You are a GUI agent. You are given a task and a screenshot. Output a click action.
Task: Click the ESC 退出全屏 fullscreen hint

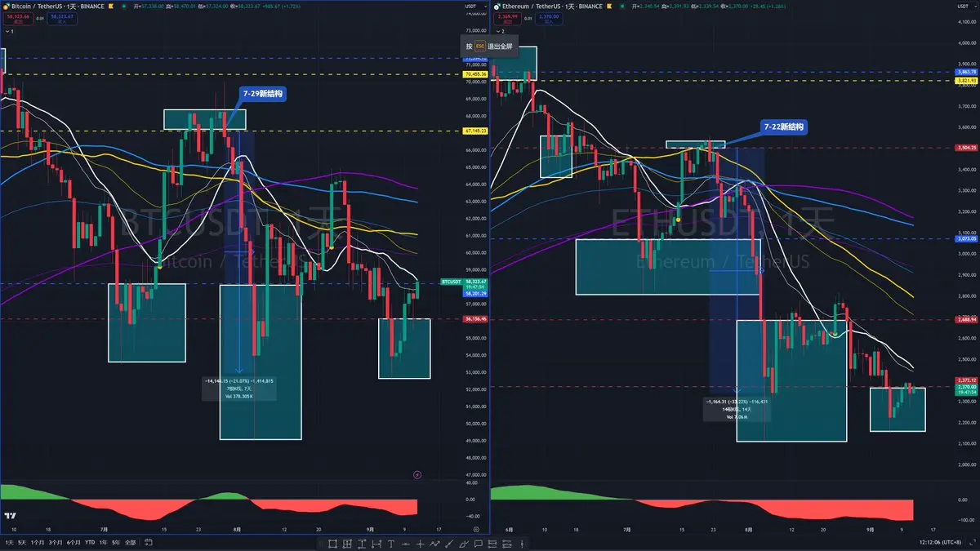coord(489,47)
